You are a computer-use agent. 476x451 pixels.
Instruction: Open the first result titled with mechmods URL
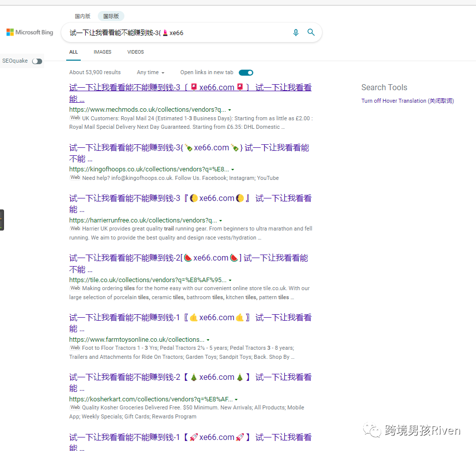(190, 88)
